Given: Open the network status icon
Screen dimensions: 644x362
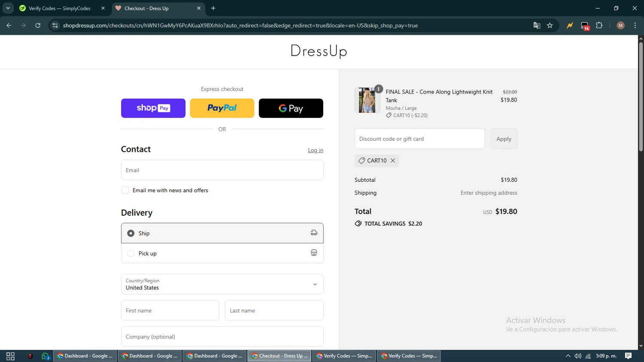Looking at the screenshot, I should (588, 356).
